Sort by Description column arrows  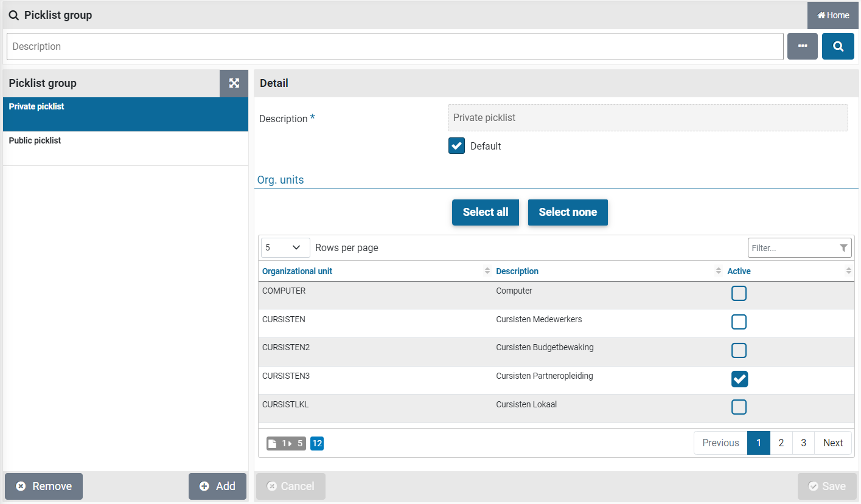click(718, 271)
